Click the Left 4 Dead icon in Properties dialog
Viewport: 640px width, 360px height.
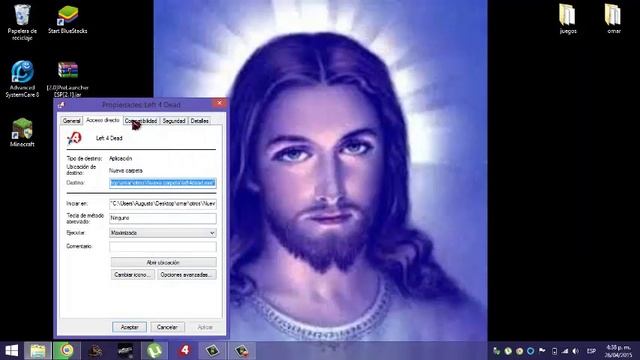pos(74,138)
